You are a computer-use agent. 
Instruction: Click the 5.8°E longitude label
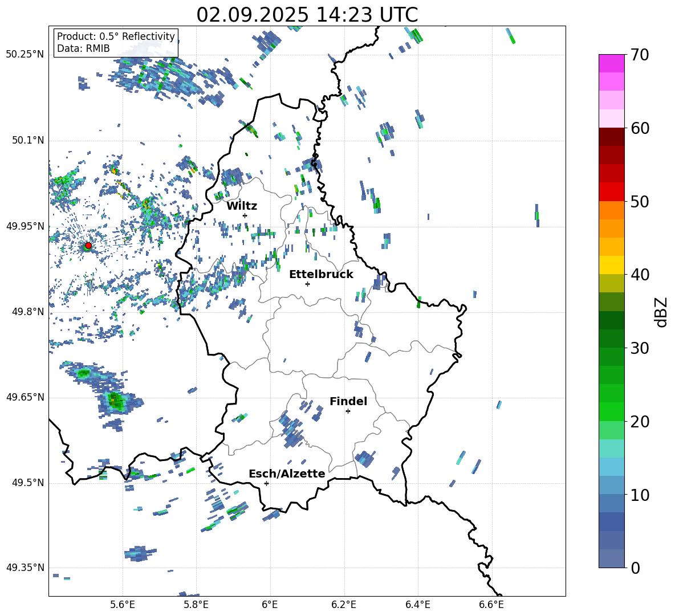click(x=196, y=605)
